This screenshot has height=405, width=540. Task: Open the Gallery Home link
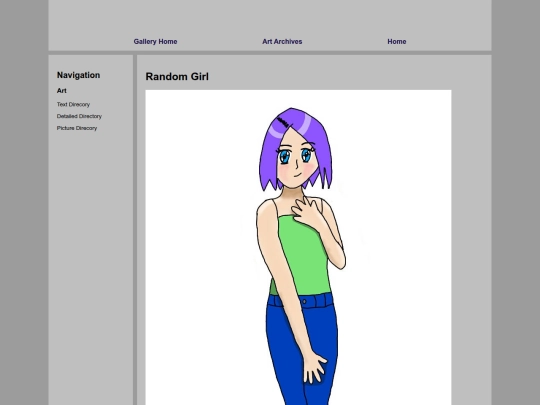point(155,42)
